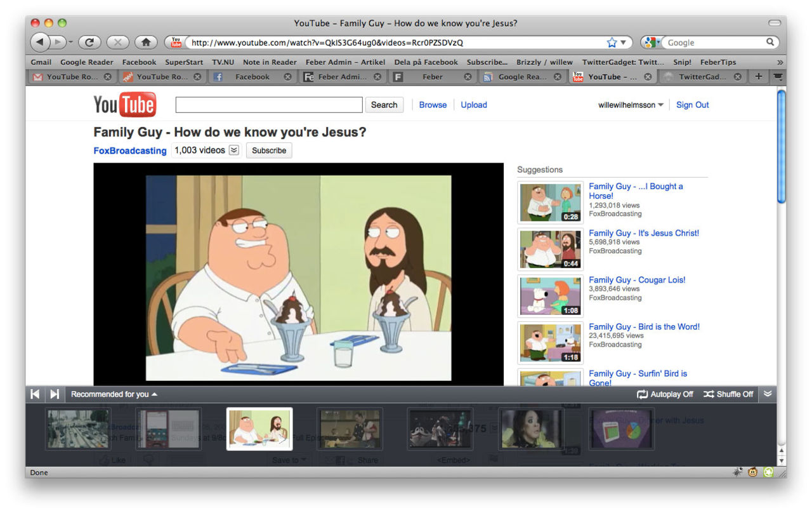The width and height of the screenshot is (812, 513).
Task: Click the Subscribe button
Action: click(269, 150)
